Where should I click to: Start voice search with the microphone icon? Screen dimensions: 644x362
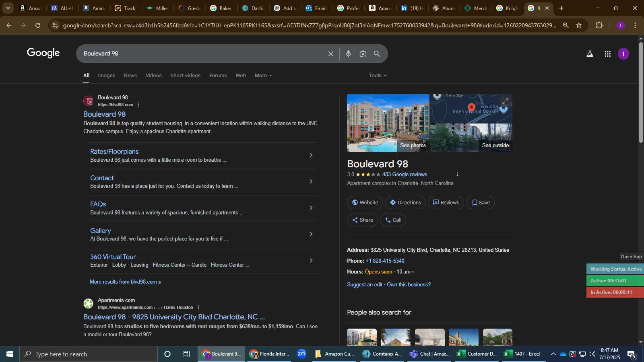[x=349, y=54]
